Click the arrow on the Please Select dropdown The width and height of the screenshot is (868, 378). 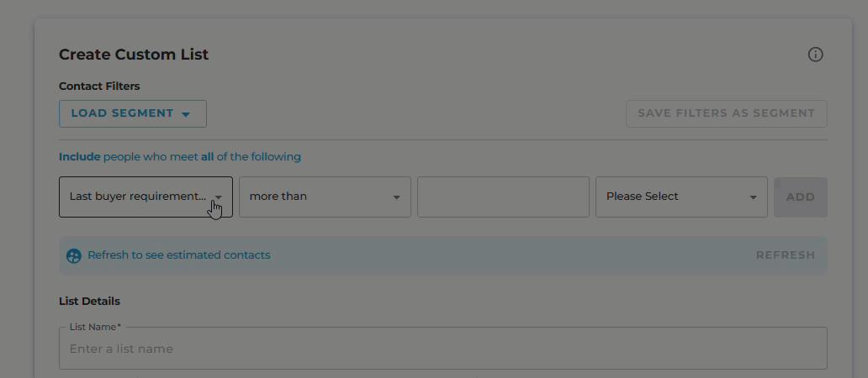pyautogui.click(x=753, y=198)
